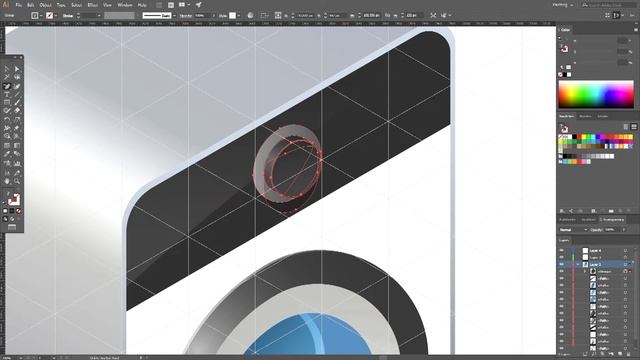Screen dimensions: 640x360
Task: Select the Gradient tool
Action: [x=17, y=145]
